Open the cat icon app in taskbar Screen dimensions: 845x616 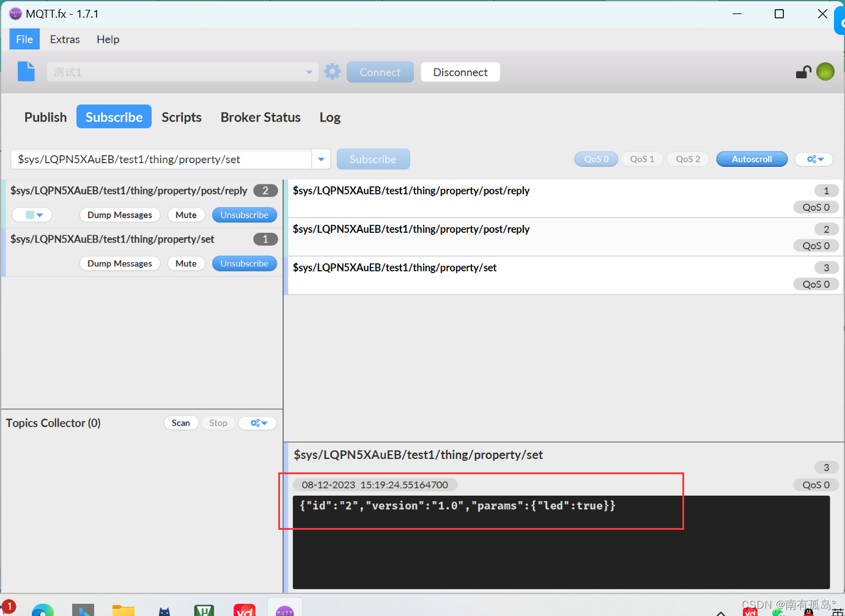click(164, 610)
